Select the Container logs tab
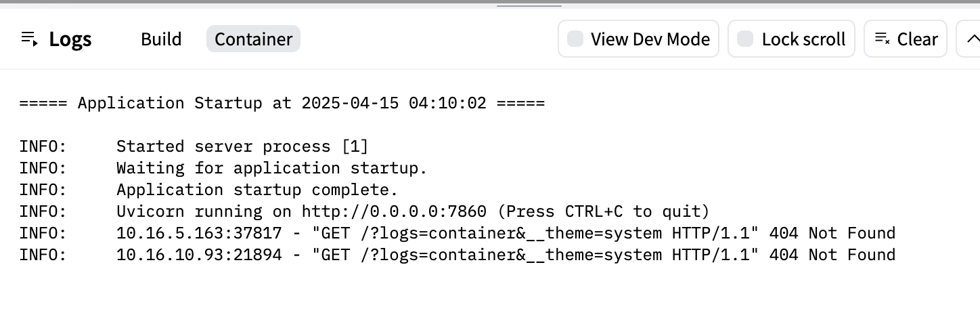Image resolution: width=980 pixels, height=332 pixels. (253, 39)
